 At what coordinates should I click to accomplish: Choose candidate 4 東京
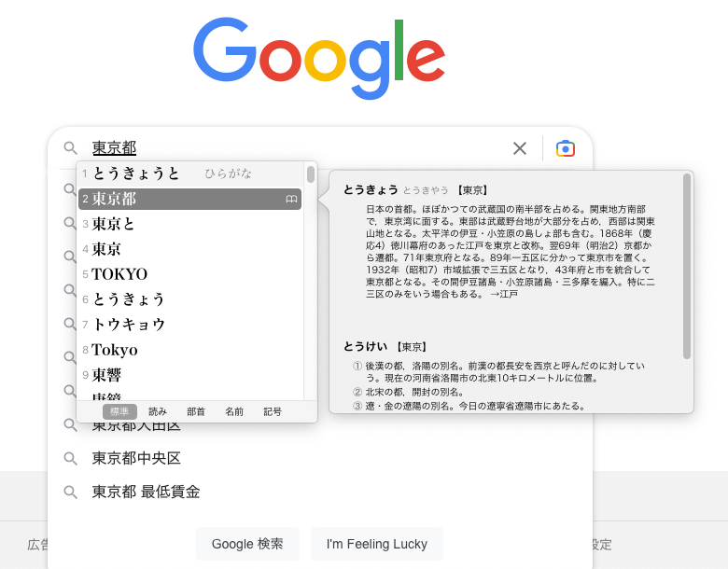click(x=190, y=249)
